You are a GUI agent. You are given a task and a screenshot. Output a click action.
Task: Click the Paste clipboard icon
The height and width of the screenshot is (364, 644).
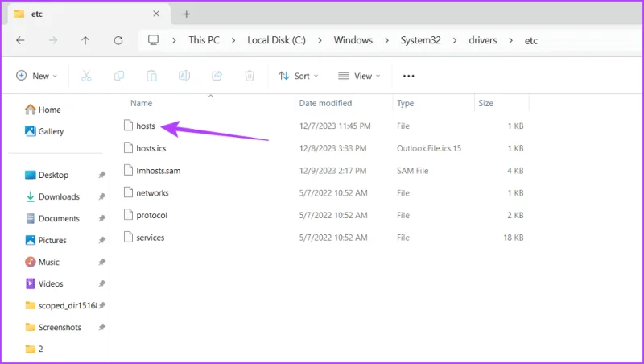[151, 76]
